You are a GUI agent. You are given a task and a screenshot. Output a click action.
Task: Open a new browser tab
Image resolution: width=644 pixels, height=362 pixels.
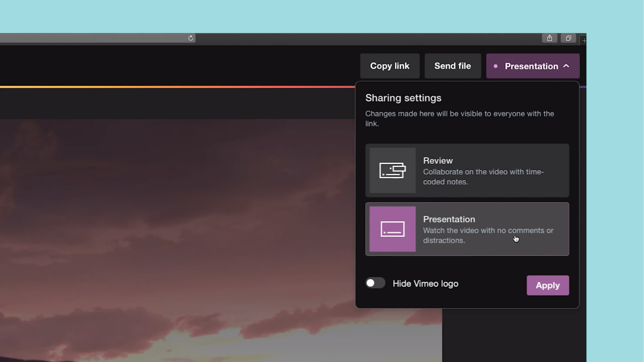584,40
